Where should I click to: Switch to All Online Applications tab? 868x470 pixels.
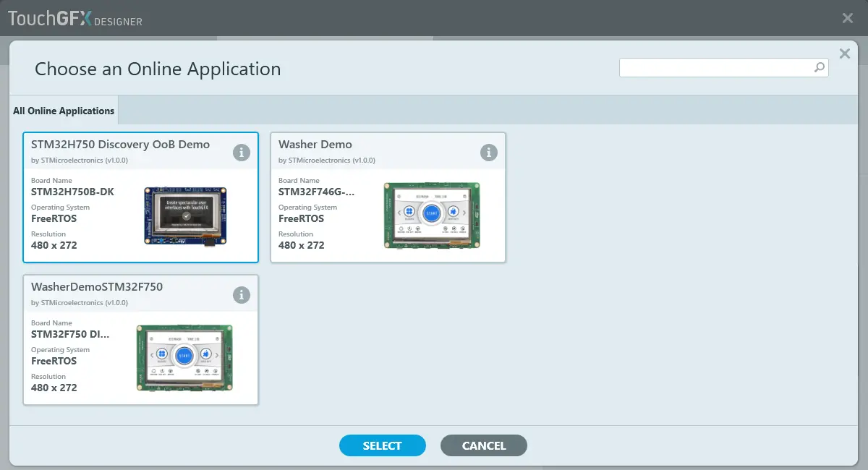tap(64, 111)
